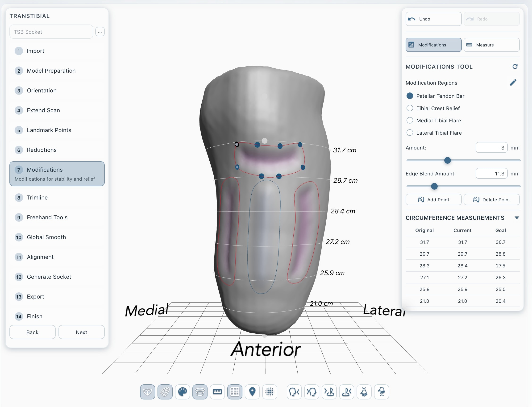Click the Redo button
The height and width of the screenshot is (407, 532).
[491, 19]
